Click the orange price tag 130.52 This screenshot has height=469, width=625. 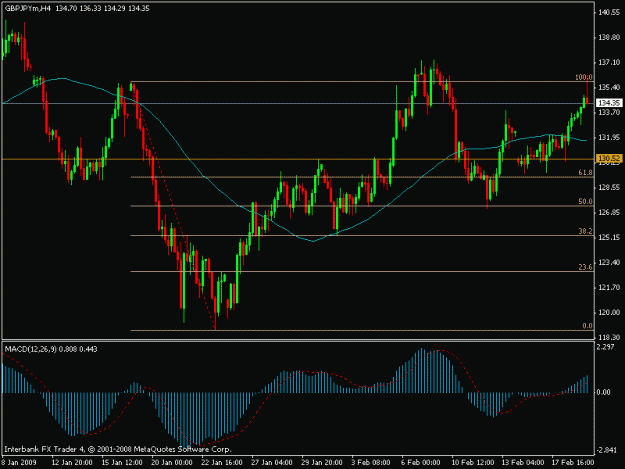pos(609,159)
